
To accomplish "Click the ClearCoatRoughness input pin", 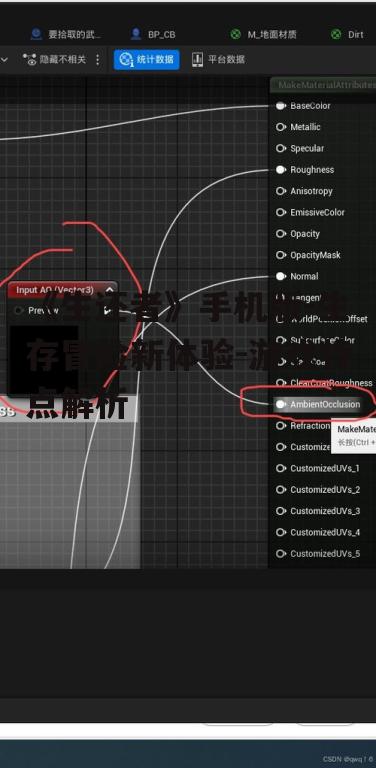I will click(x=281, y=383).
